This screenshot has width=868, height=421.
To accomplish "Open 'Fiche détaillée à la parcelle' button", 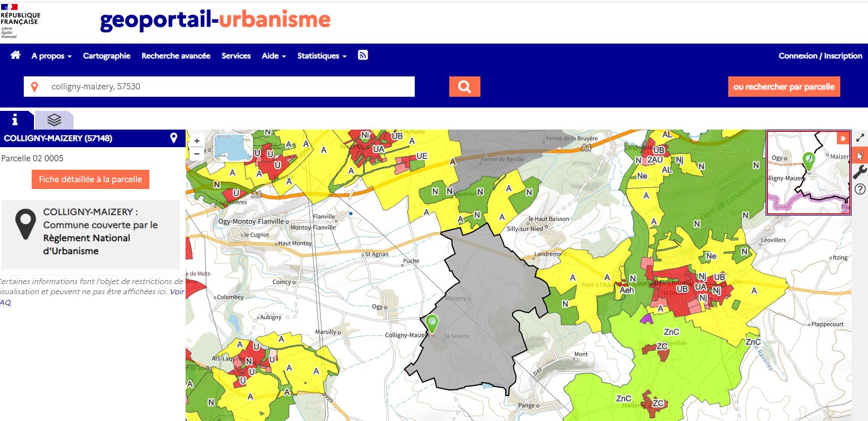I will (x=91, y=179).
